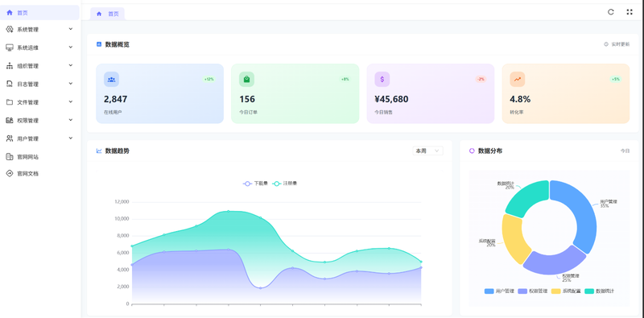Toggle the 注册量 series in chart legend
The width and height of the screenshot is (644, 318).
coord(285,184)
